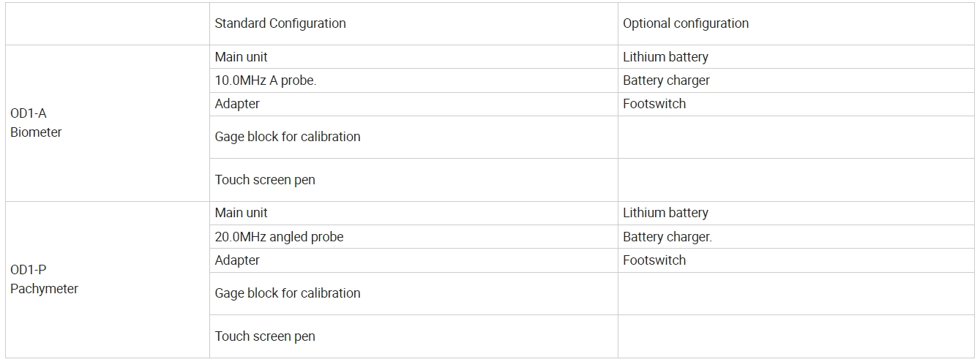
Task: Select Battery charger option for Biometer
Action: click(666, 80)
